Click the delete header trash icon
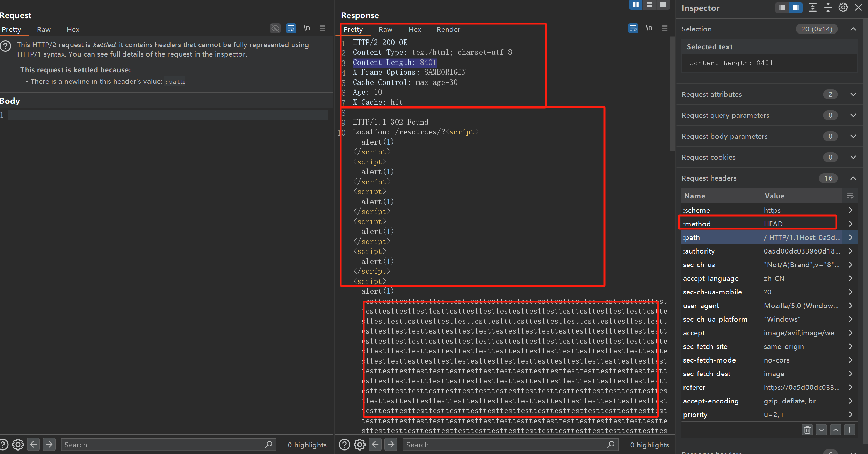Viewport: 868px width, 454px height. pyautogui.click(x=807, y=430)
